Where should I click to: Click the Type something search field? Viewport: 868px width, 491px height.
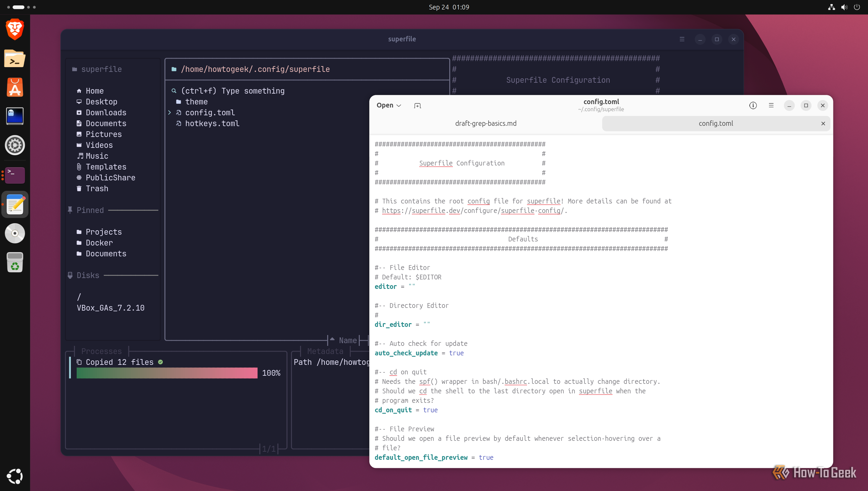click(233, 91)
